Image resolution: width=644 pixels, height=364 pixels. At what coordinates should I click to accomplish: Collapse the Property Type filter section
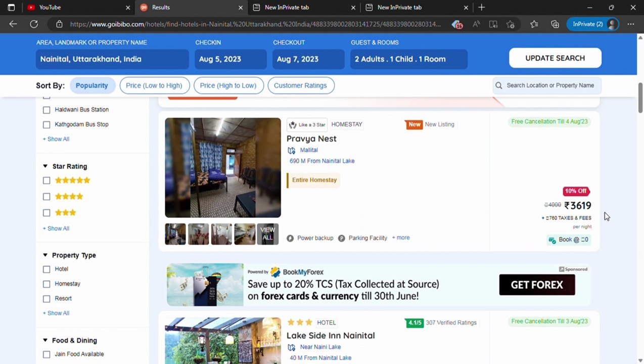tap(45, 255)
